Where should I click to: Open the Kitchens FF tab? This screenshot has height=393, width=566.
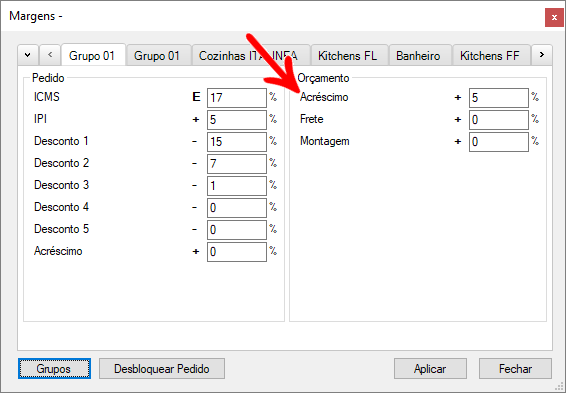pos(491,56)
